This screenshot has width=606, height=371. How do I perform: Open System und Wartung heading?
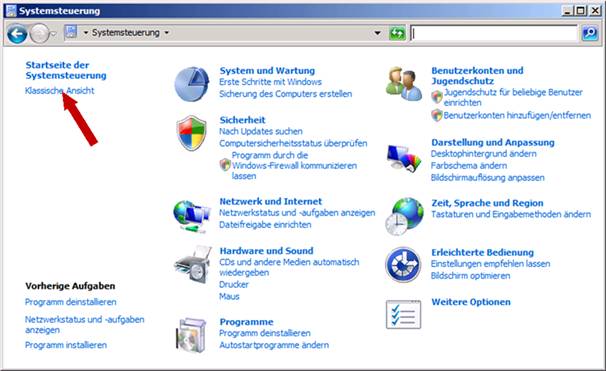(x=267, y=70)
